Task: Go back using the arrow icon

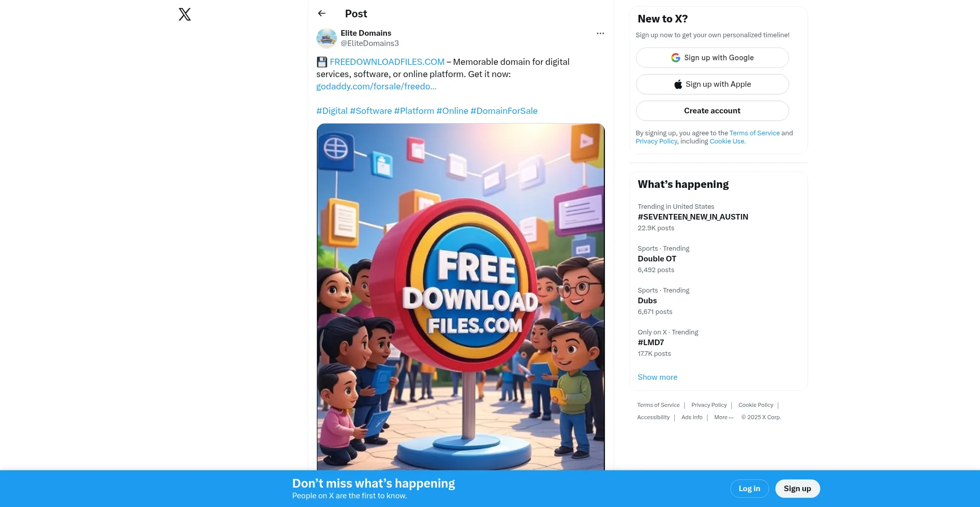Action: tap(322, 13)
